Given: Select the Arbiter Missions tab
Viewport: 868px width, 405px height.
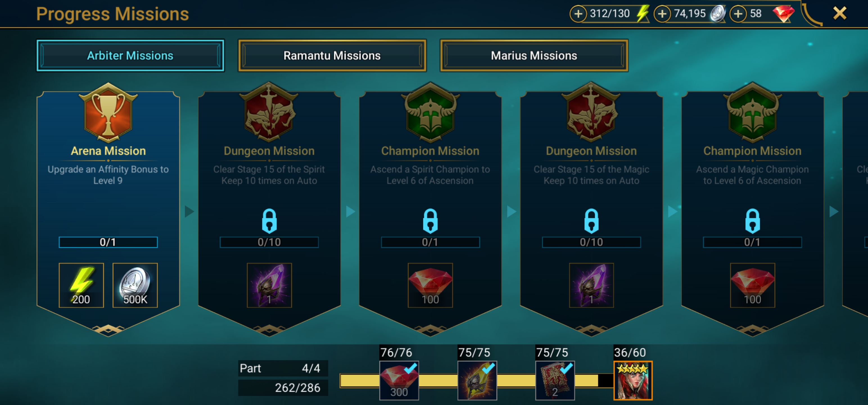Looking at the screenshot, I should tap(130, 56).
